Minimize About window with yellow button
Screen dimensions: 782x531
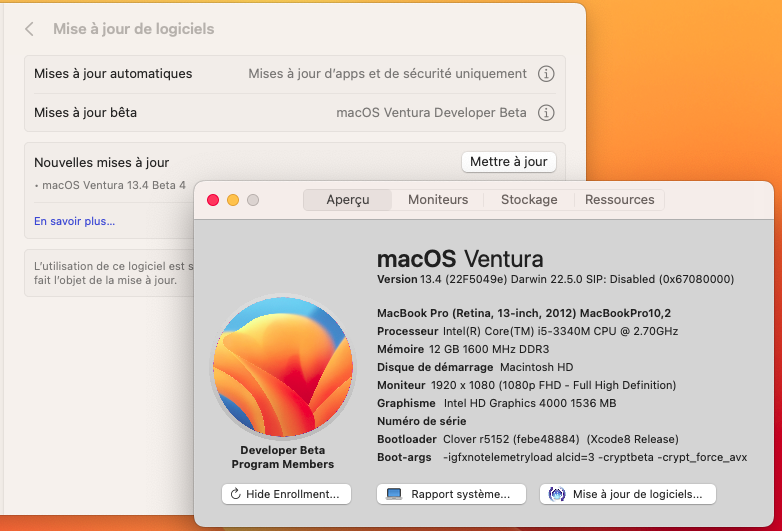coord(233,200)
